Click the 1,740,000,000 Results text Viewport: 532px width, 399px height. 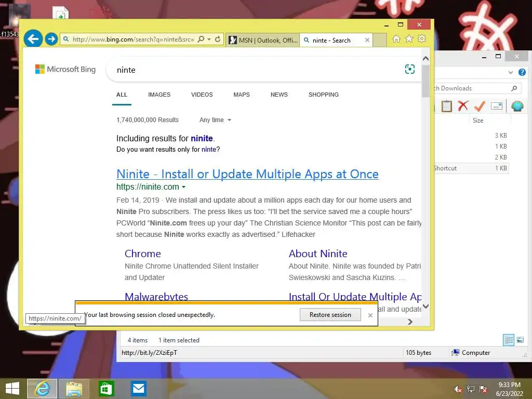point(147,120)
